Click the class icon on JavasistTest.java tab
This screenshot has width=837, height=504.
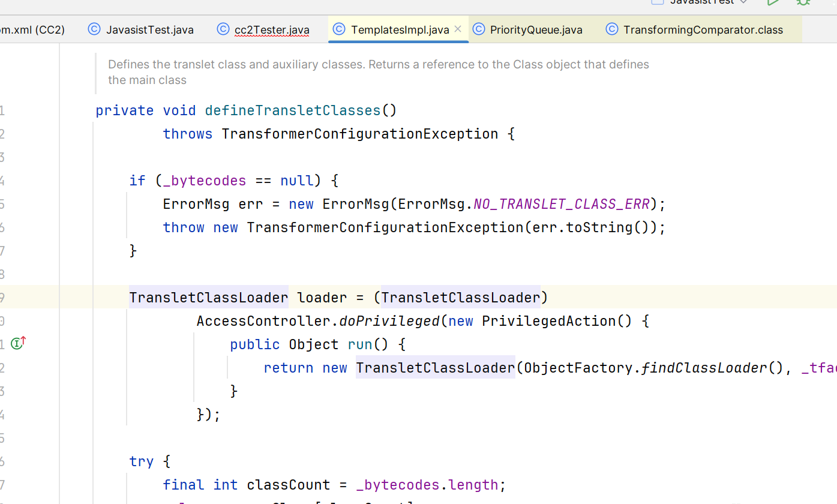(94, 29)
